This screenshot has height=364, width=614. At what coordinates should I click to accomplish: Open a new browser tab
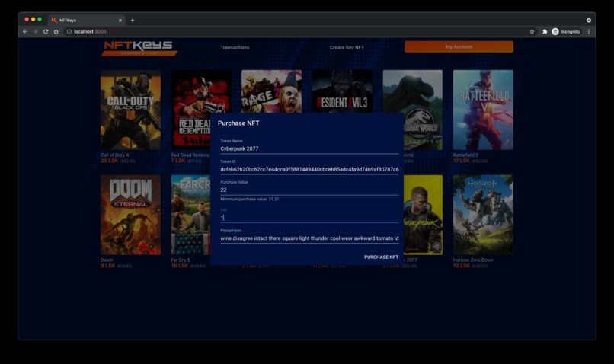tap(133, 21)
